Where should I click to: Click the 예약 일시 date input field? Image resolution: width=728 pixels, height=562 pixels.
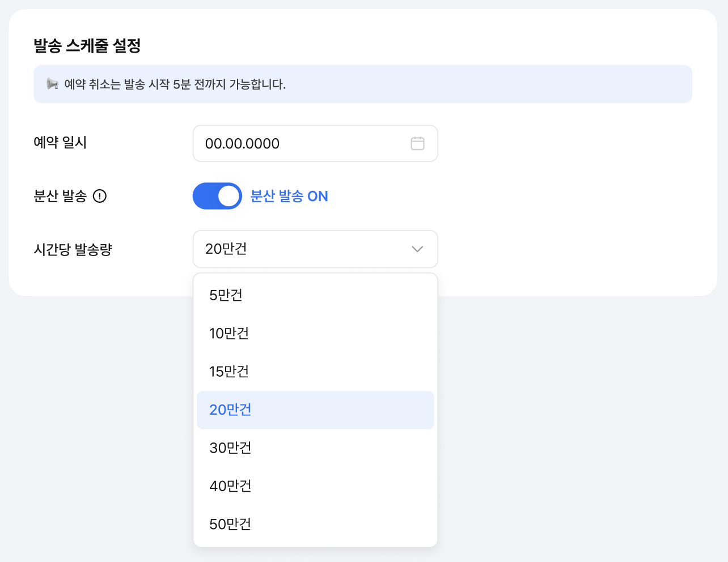(x=315, y=143)
